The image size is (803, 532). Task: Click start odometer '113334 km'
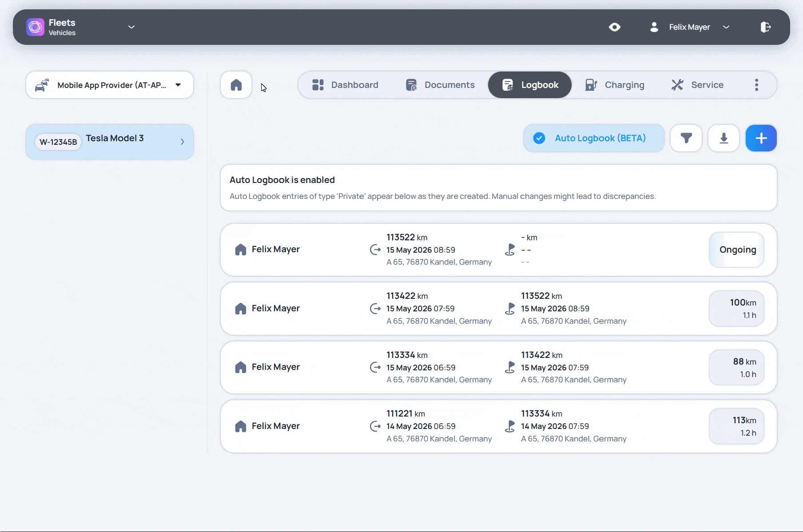click(407, 355)
